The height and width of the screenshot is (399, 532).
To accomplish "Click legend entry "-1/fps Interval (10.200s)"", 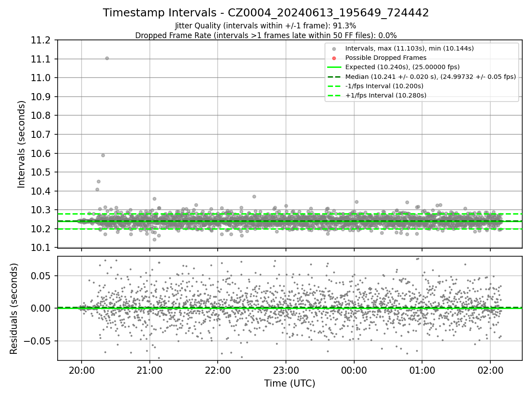I will (384, 86).
